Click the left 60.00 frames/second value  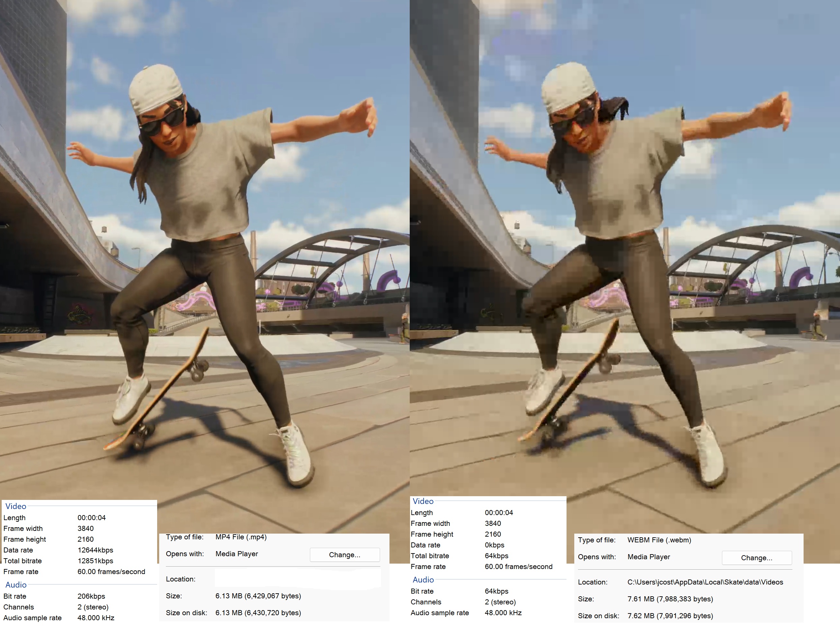click(x=111, y=571)
